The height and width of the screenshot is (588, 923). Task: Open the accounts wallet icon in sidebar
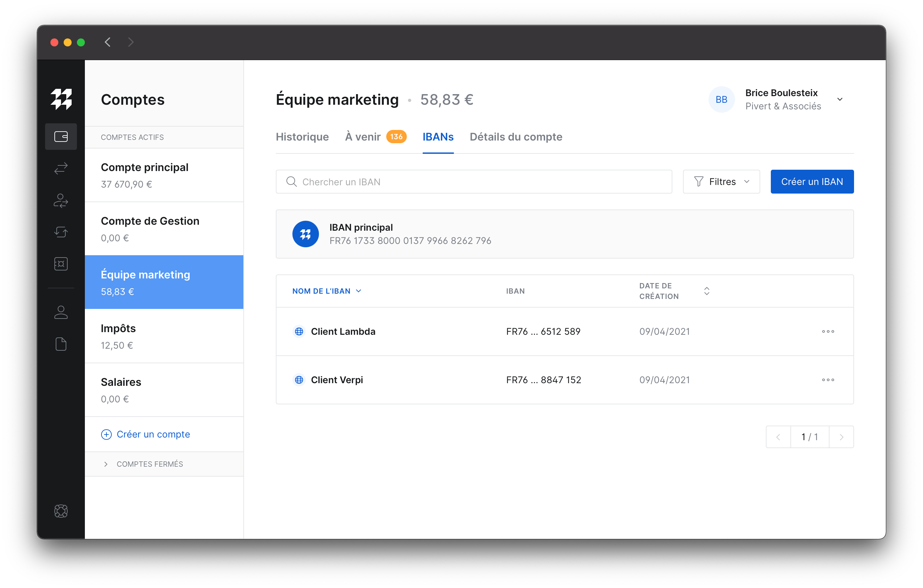pyautogui.click(x=61, y=137)
